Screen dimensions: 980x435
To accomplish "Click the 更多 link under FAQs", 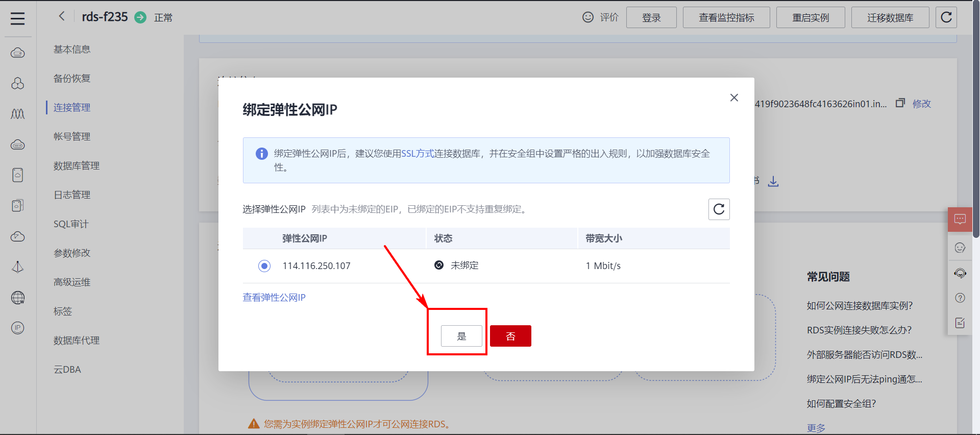I will pyautogui.click(x=816, y=428).
